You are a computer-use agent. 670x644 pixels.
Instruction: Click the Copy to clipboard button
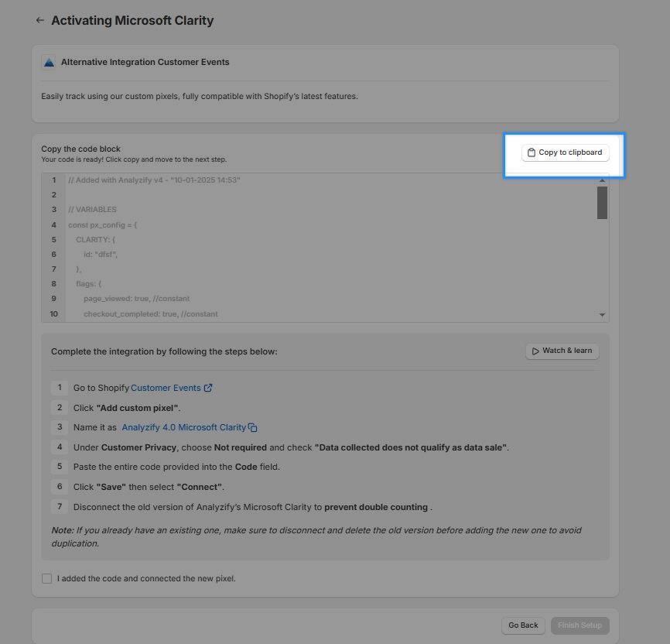[x=565, y=152]
